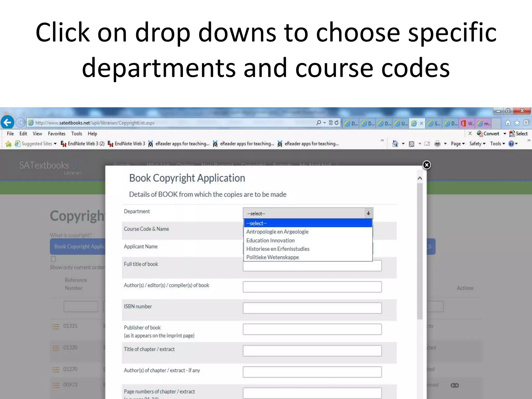Click the browser back arrow button
This screenshot has width=532, height=399.
[x=7, y=122]
